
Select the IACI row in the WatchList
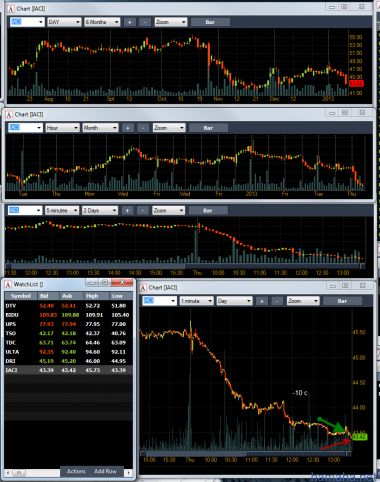point(68,370)
